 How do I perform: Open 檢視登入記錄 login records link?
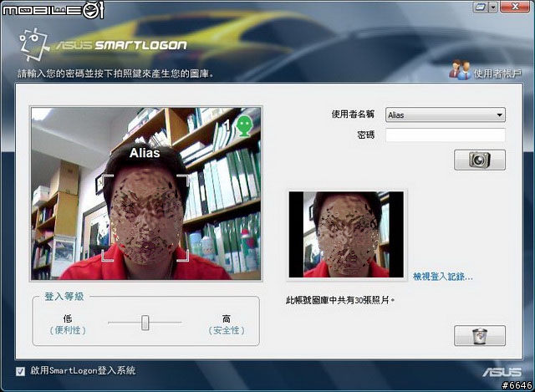point(442,277)
